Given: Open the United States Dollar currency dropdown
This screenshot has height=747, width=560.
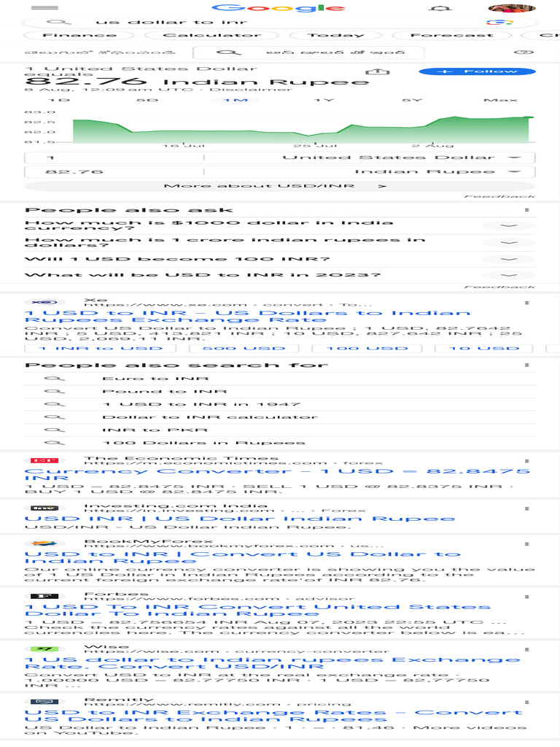Looking at the screenshot, I should coord(370,158).
